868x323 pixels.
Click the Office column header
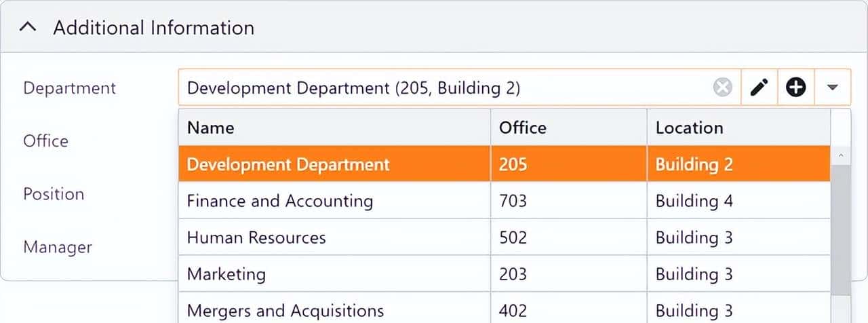coord(522,128)
